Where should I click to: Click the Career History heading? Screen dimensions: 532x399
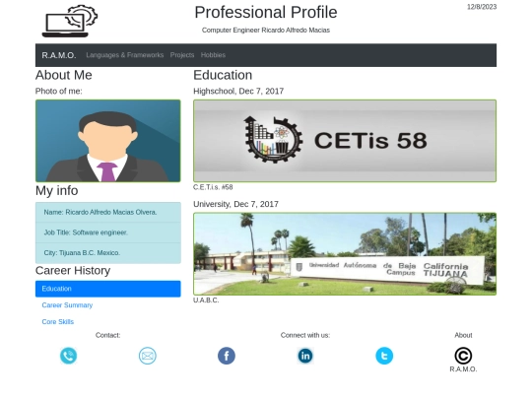click(x=73, y=270)
